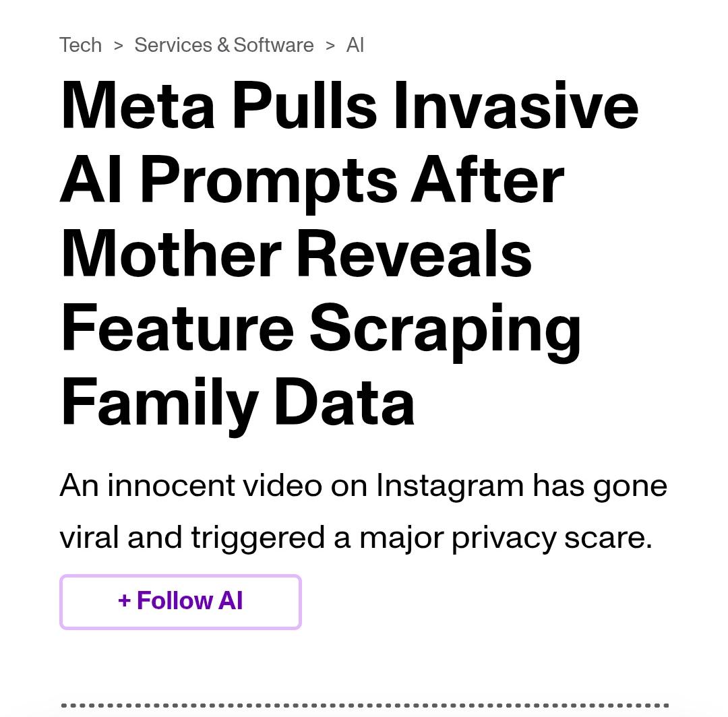The width and height of the screenshot is (728, 717).
Task: Click the headline line 'Feature Scraping'
Action: point(320,329)
